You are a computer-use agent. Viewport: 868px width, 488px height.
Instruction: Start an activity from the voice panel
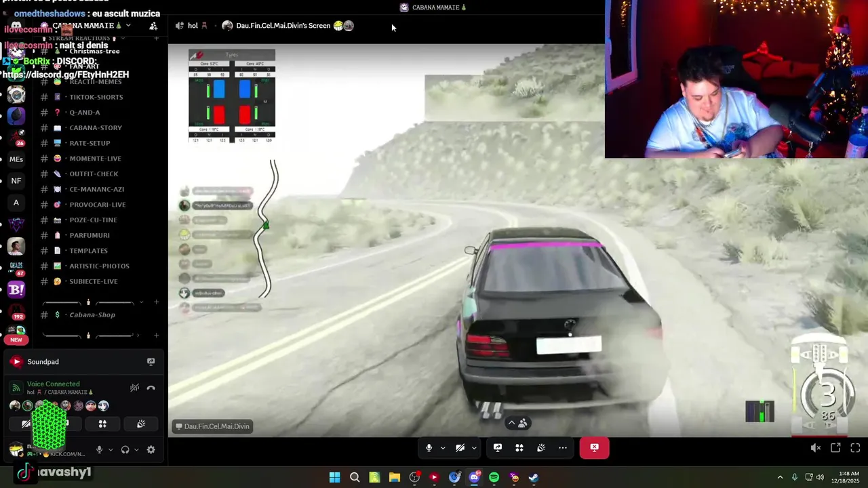[102, 424]
